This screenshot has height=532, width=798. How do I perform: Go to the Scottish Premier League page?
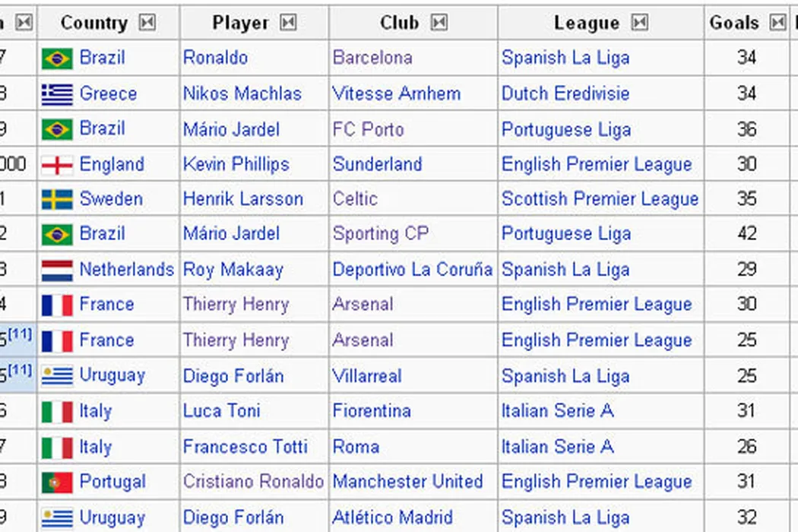600,200
